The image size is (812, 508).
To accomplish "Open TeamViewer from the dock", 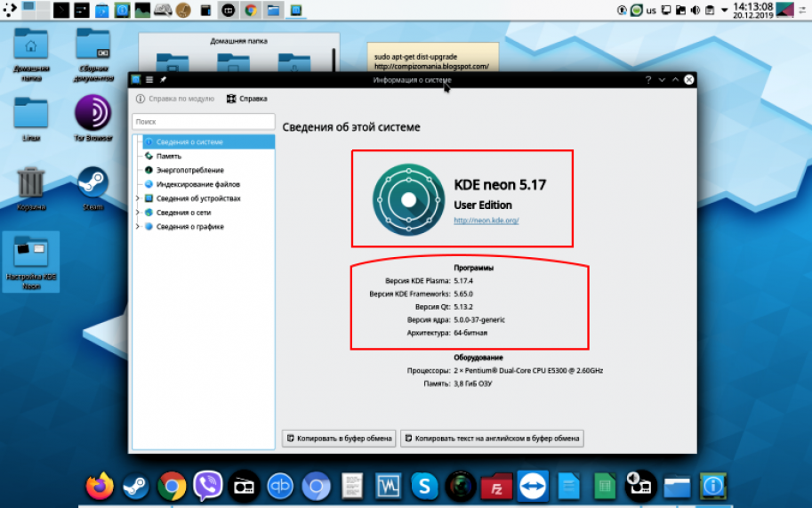I will (533, 487).
